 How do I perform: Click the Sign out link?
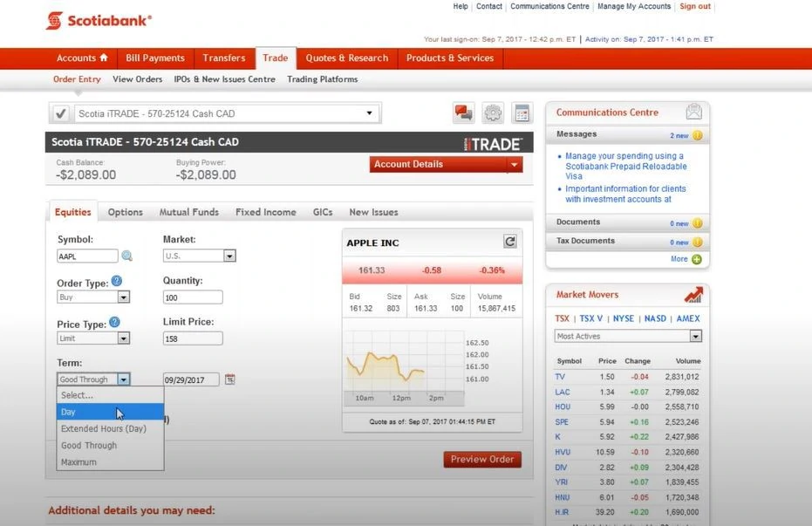tap(695, 7)
